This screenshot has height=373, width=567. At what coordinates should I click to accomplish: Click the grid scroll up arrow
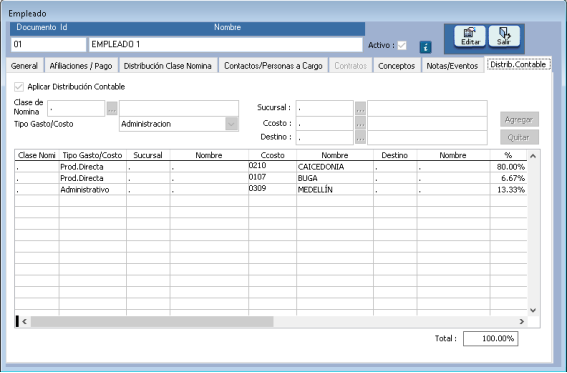pyautogui.click(x=533, y=156)
